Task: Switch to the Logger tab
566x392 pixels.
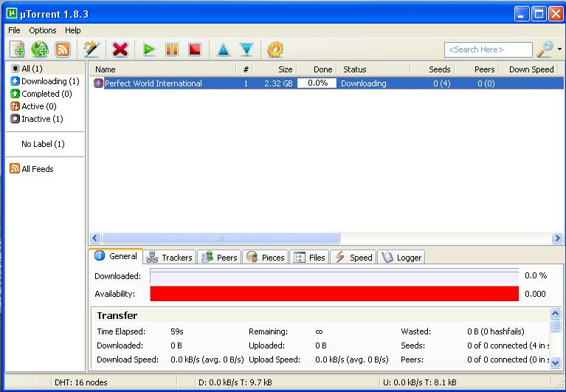Action: click(x=401, y=258)
